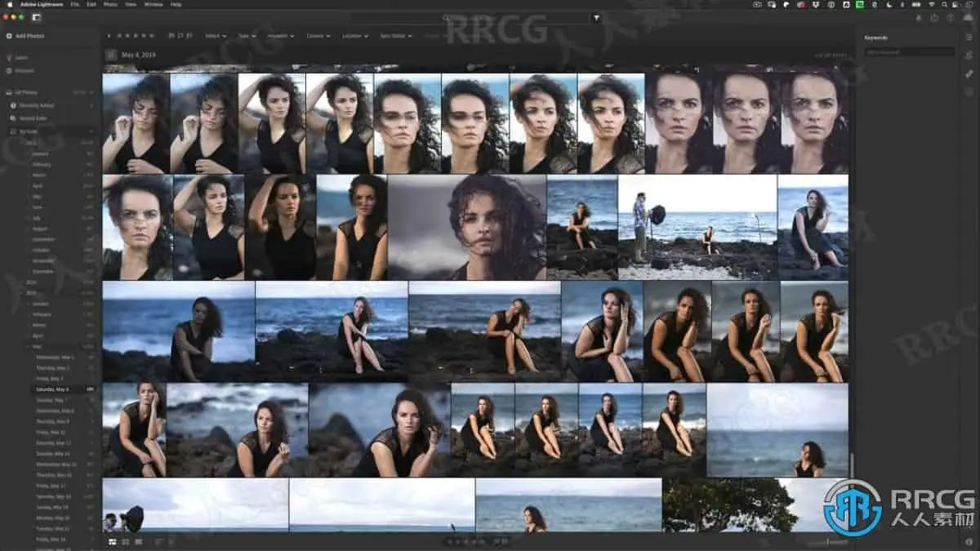The image size is (980, 551).
Task: Open the Type filter dropdown
Action: click(247, 36)
